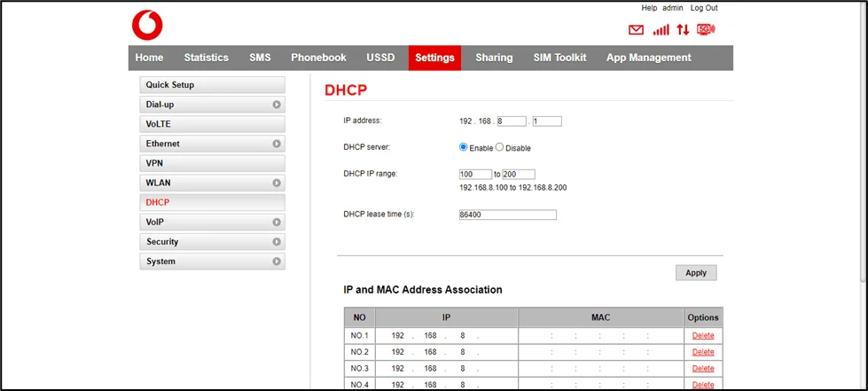Open the Phonebook tab
Screen dimensions: 868x391
(319, 58)
